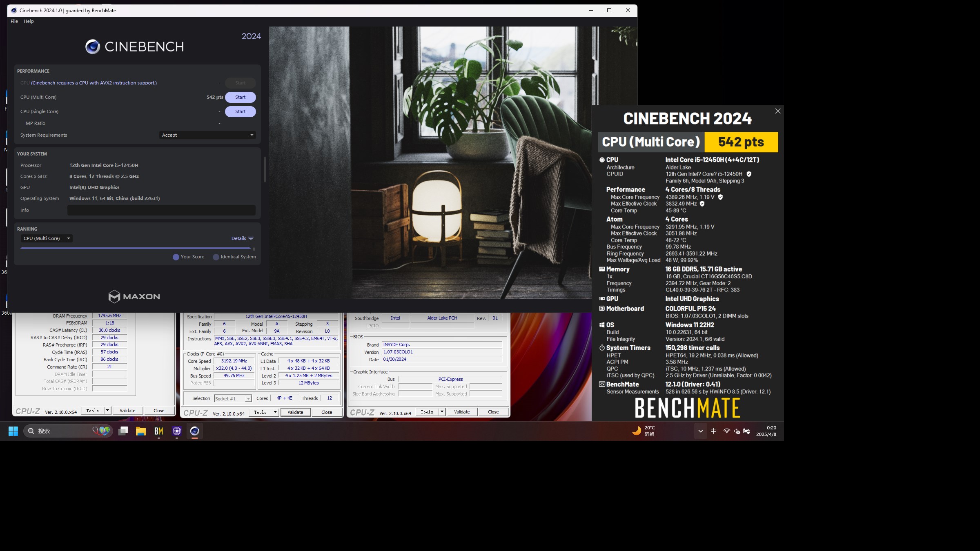Open the Socket #1 selection dropdown
This screenshot has height=551, width=980.
click(233, 399)
